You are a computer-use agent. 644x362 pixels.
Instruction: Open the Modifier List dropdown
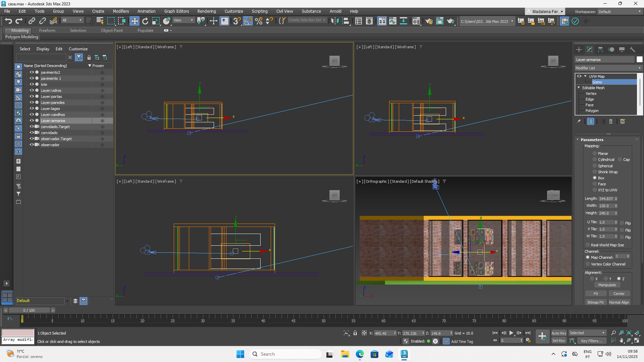tap(608, 68)
